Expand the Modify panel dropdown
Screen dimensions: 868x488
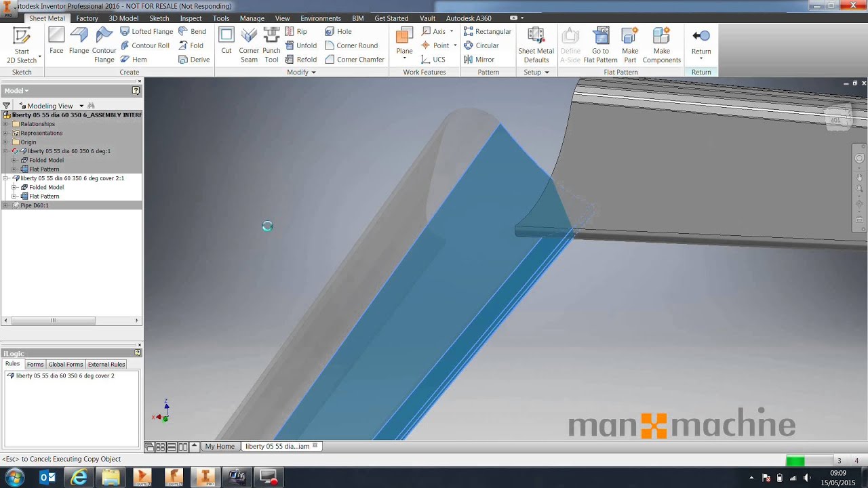313,73
